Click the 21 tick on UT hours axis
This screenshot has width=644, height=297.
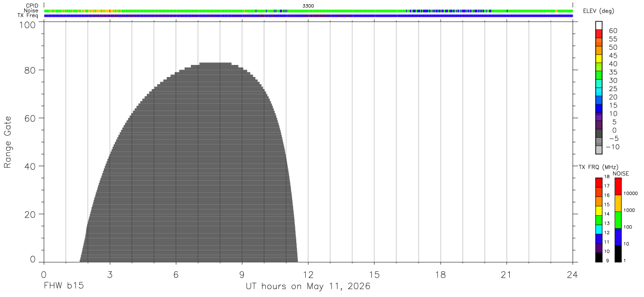[506, 275]
